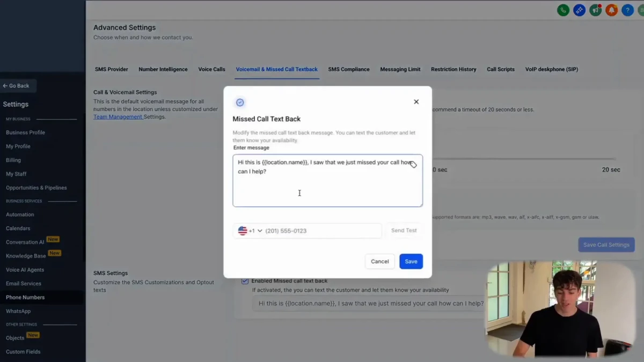Click the Send Test button

[404, 231]
